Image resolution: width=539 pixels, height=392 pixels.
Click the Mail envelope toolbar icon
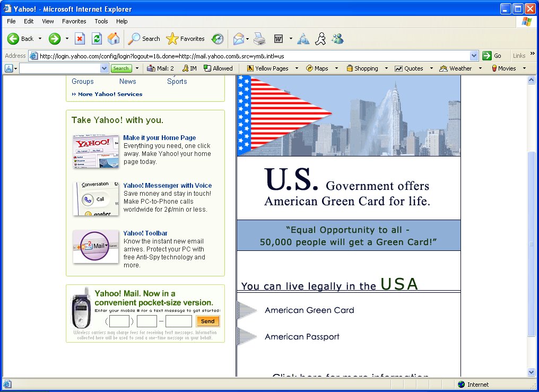click(x=238, y=39)
